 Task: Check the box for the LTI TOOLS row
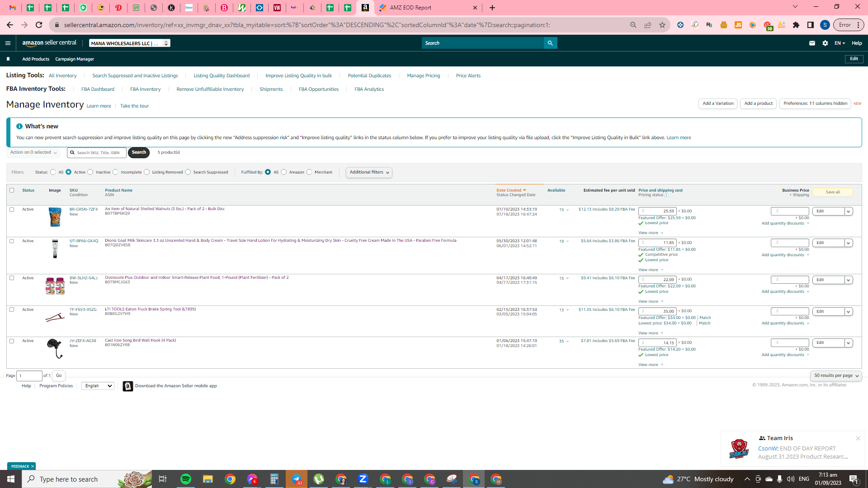click(x=12, y=310)
